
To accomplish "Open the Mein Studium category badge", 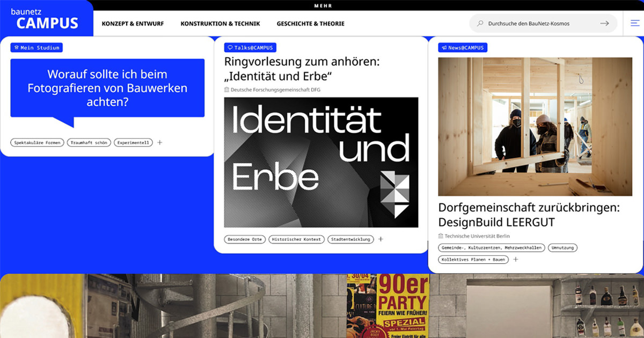I will tap(36, 48).
